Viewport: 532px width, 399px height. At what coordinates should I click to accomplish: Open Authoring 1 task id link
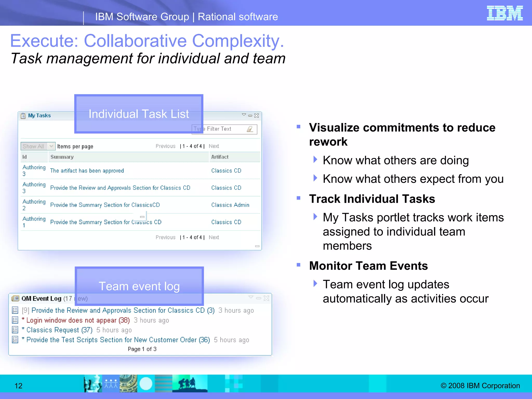click(x=34, y=222)
